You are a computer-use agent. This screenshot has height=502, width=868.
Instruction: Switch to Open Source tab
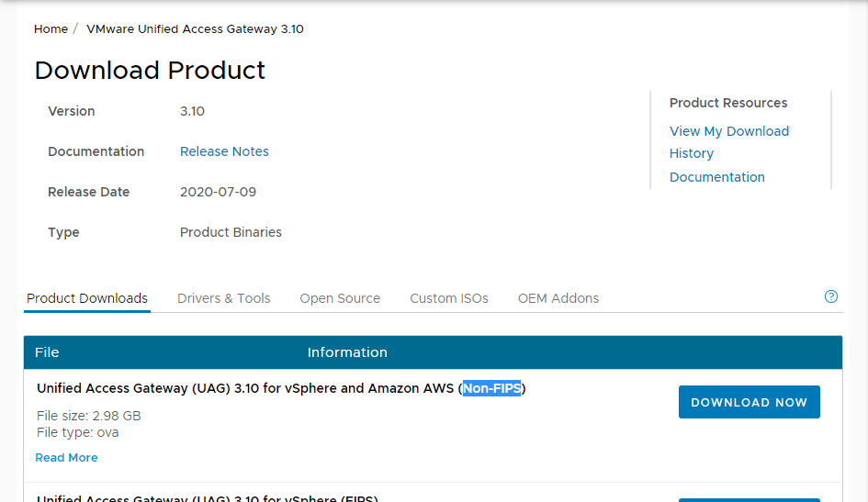340,298
